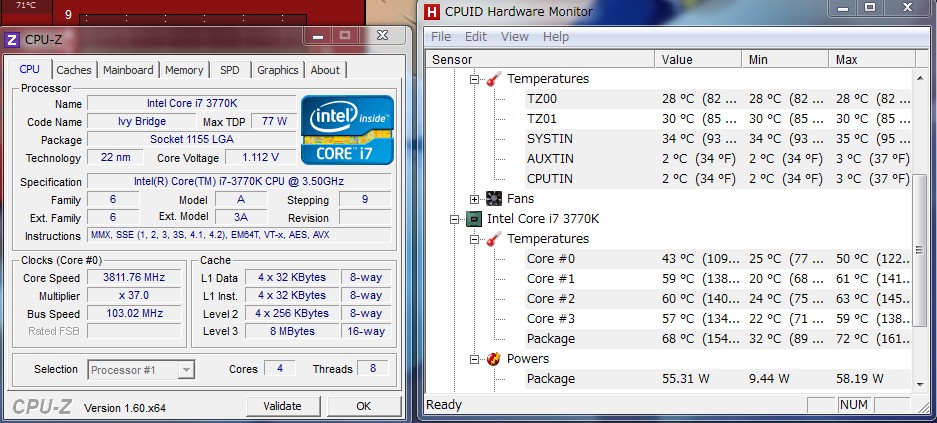Click the Max TDP value 77 W
The width and height of the screenshot is (937, 423).
click(274, 121)
